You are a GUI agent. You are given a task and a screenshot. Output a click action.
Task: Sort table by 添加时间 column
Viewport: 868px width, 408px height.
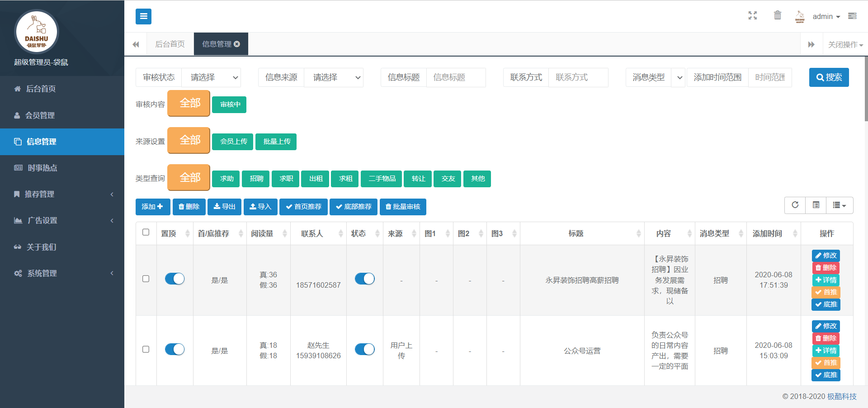(774, 233)
